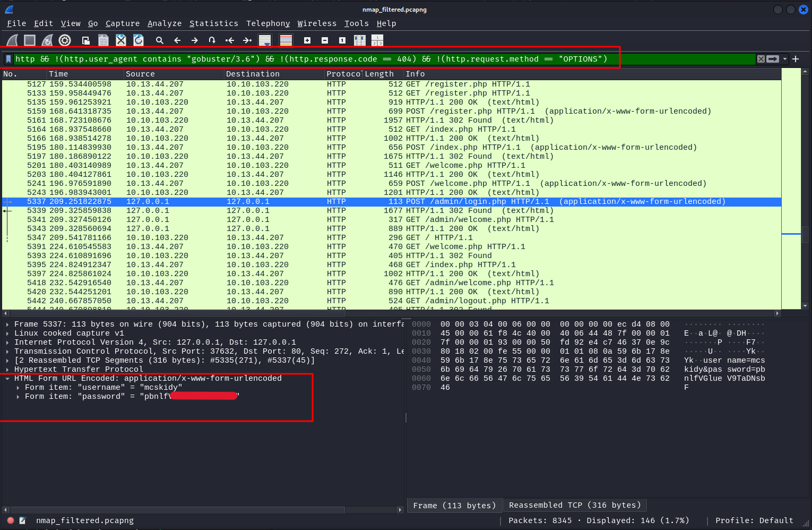Click the start capture shark fin icon
Image resolution: width=812 pixels, height=530 pixels.
tap(12, 40)
